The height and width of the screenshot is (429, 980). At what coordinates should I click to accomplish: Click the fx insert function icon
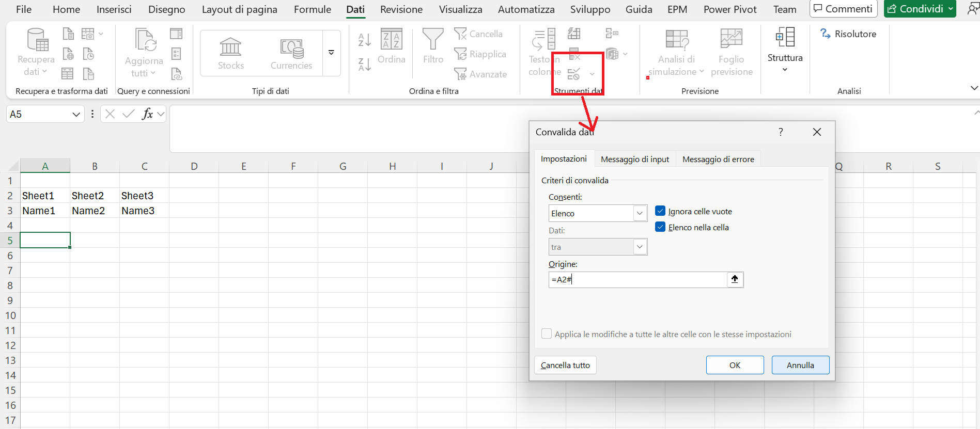coord(148,114)
